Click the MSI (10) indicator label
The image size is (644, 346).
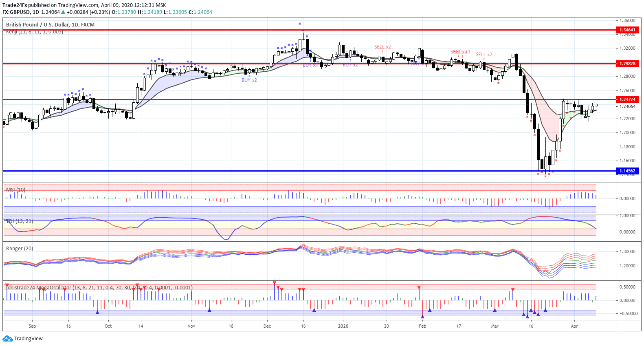16,190
